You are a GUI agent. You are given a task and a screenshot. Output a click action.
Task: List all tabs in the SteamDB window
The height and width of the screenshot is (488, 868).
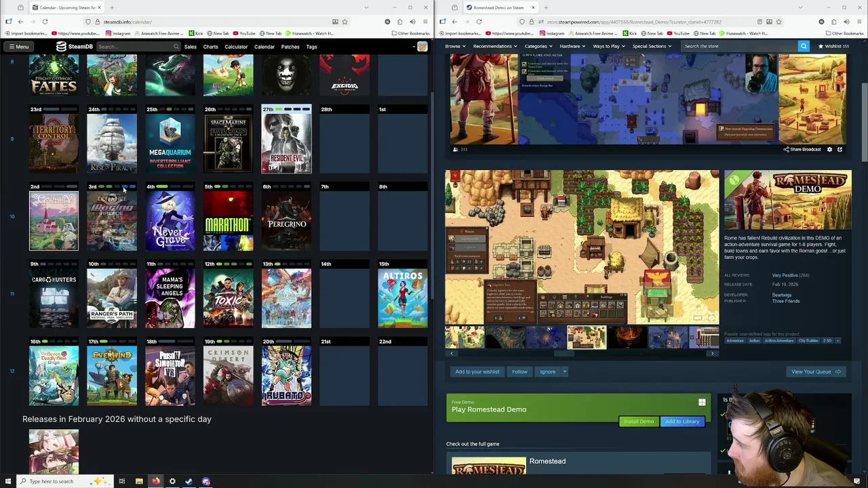(x=366, y=7)
